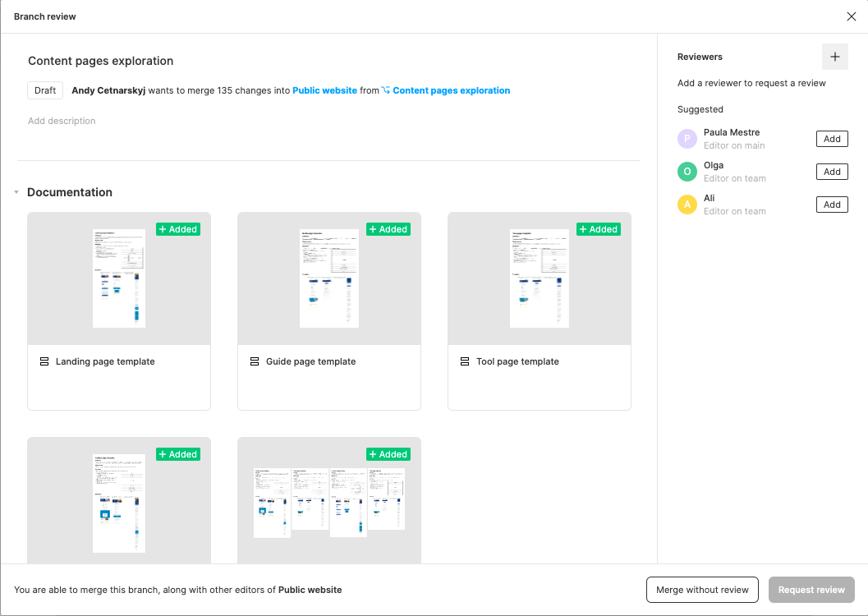Image resolution: width=868 pixels, height=616 pixels.
Task: Click the plus icon to add a reviewer
Action: [835, 57]
